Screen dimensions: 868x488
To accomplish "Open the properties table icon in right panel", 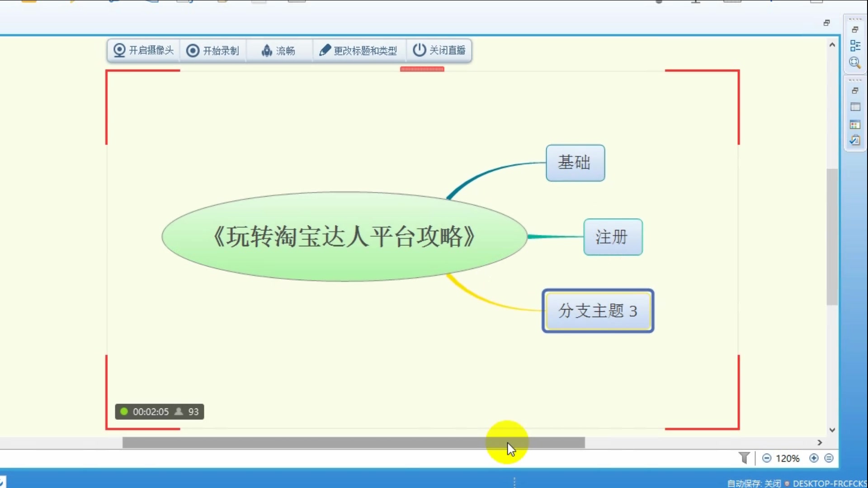I will pos(855,107).
